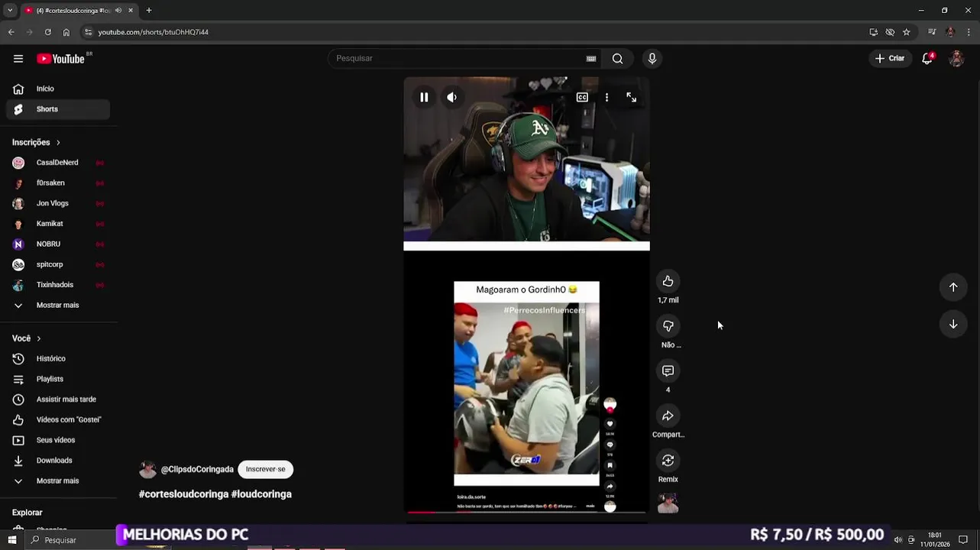Screen dimensions: 980x550
Task: Open Kamikat channel subscription
Action: coord(58,224)
